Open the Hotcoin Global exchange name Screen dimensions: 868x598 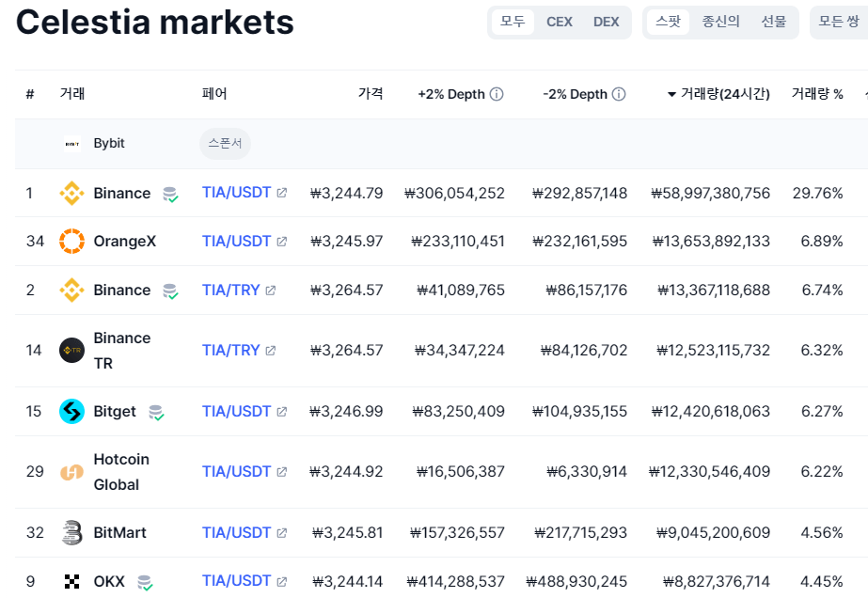pyautogui.click(x=121, y=472)
